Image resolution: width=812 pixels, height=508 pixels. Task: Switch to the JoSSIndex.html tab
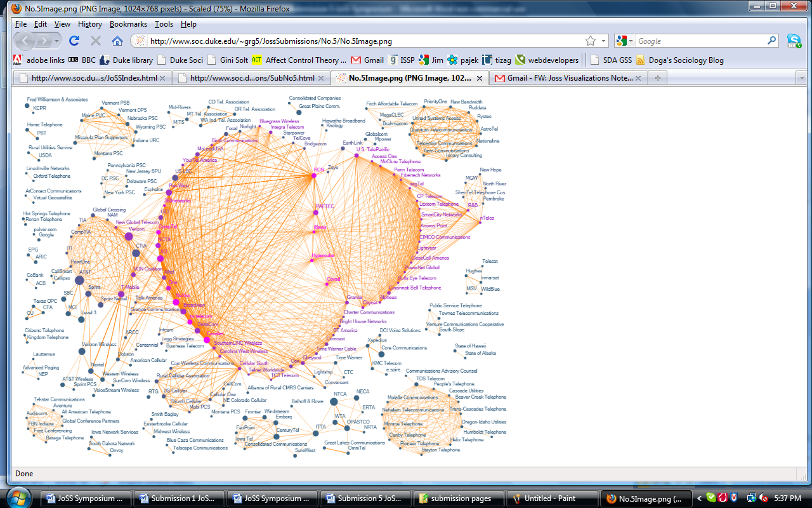[x=93, y=78]
